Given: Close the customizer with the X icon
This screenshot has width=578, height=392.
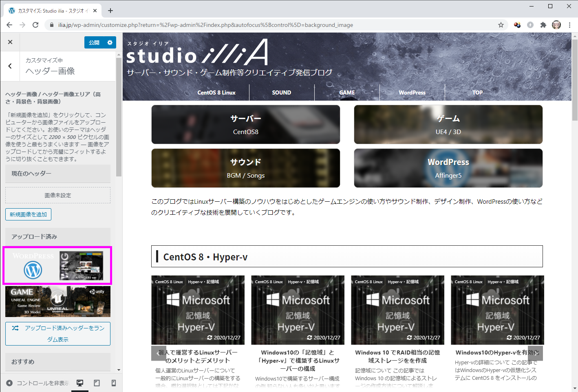Looking at the screenshot, I should pos(10,42).
